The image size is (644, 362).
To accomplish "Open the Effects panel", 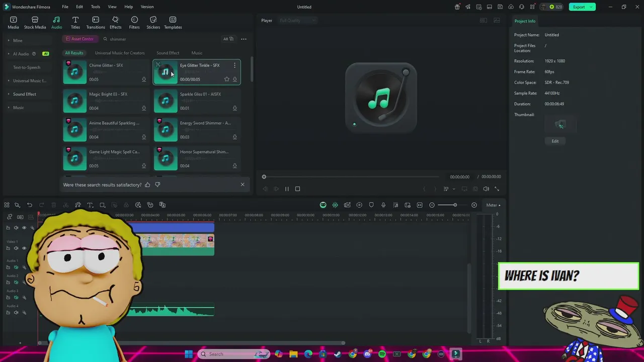I will pyautogui.click(x=115, y=23).
